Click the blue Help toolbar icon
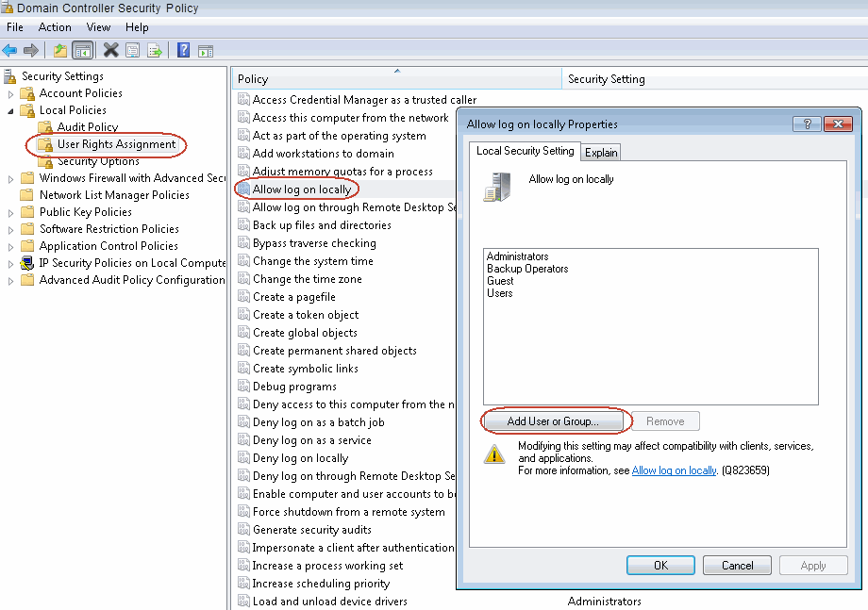 183,50
